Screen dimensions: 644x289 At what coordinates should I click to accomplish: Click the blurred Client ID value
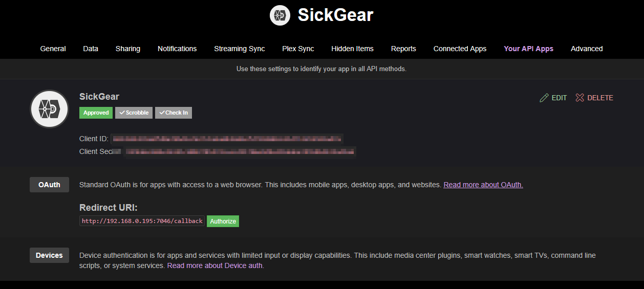[227, 139]
